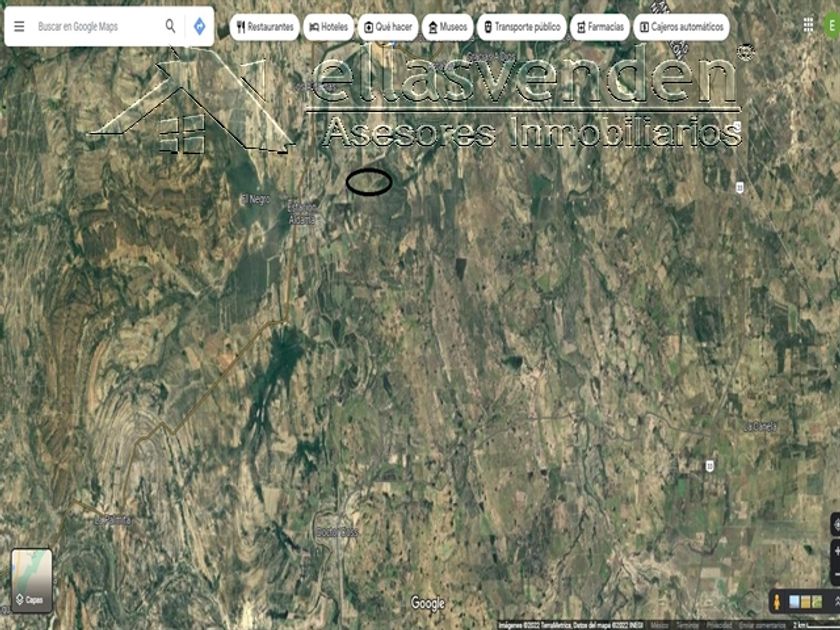Click the Estación Aldama place label
840x630 pixels.
(303, 213)
